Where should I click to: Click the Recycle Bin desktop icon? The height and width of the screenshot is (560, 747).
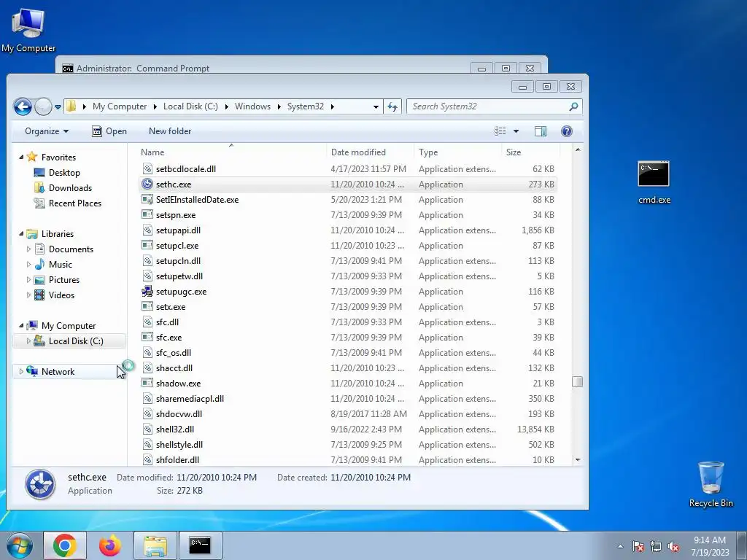pos(711,478)
